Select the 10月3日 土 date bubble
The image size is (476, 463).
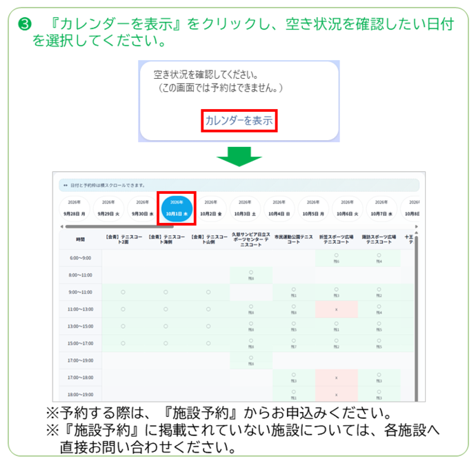click(x=245, y=208)
